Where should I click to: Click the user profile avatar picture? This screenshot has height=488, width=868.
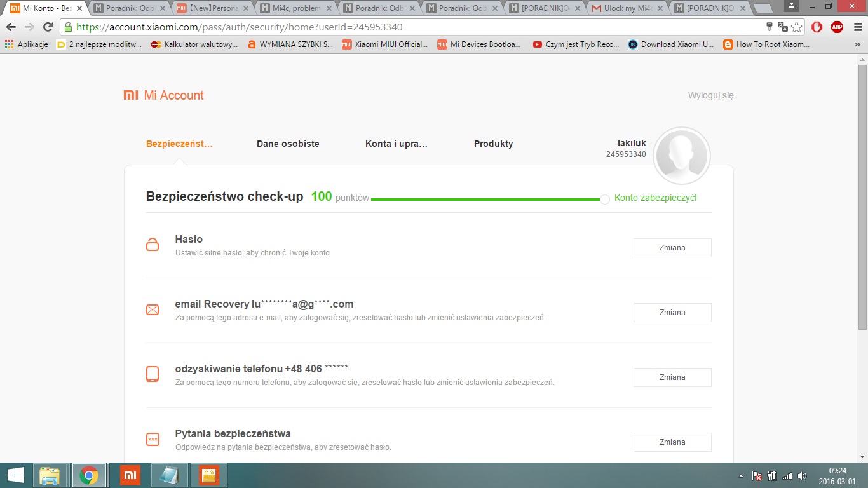681,156
